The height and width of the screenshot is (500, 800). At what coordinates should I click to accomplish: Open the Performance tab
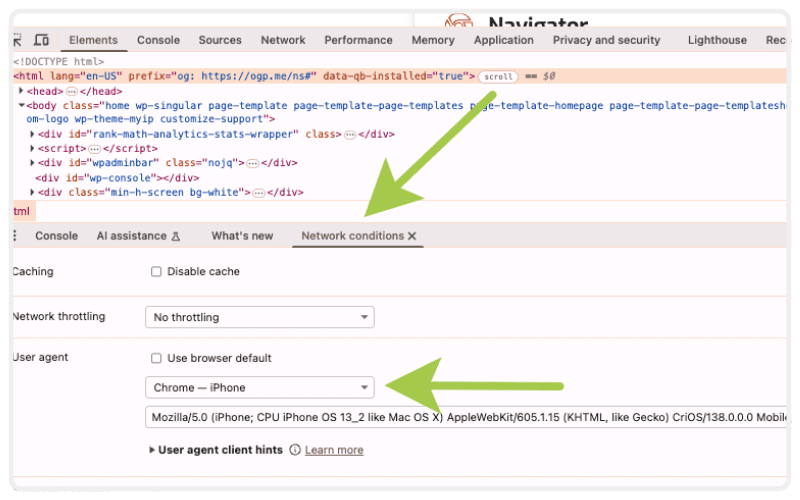358,40
